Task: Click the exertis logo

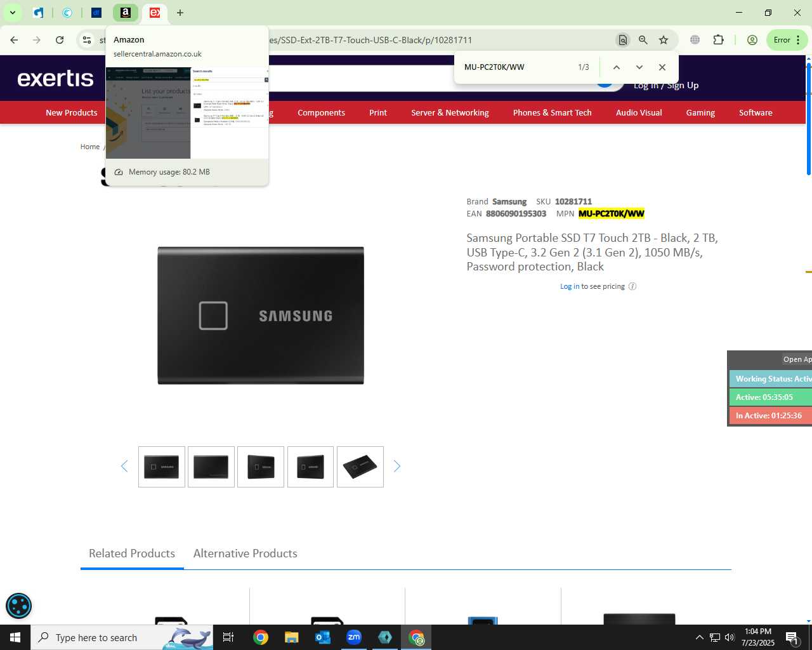Action: click(56, 78)
